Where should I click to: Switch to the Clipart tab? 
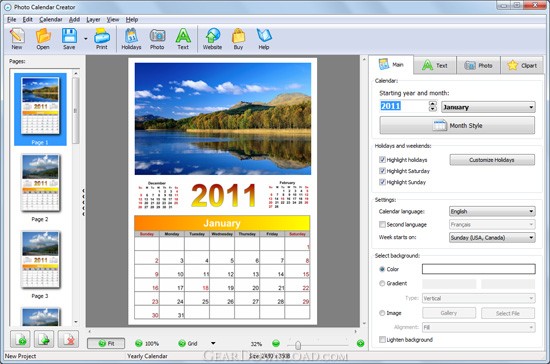point(522,65)
